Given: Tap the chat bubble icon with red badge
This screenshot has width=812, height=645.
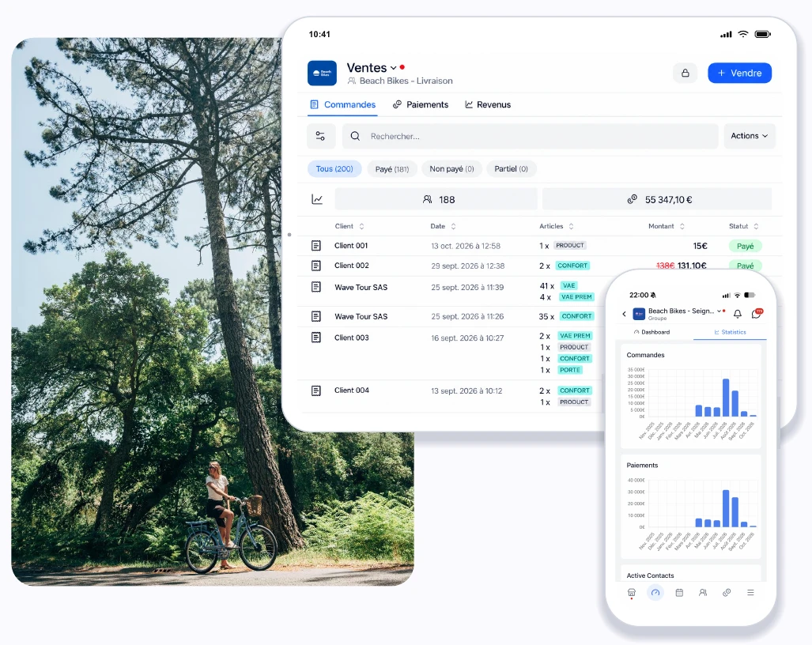Looking at the screenshot, I should pos(757,313).
